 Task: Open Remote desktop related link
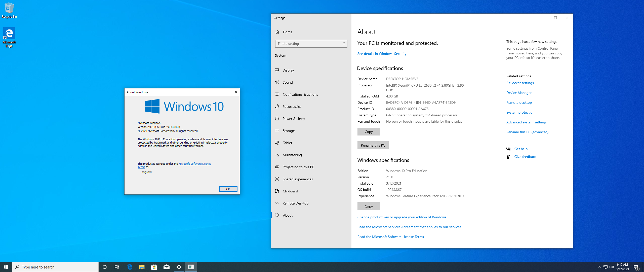click(519, 103)
